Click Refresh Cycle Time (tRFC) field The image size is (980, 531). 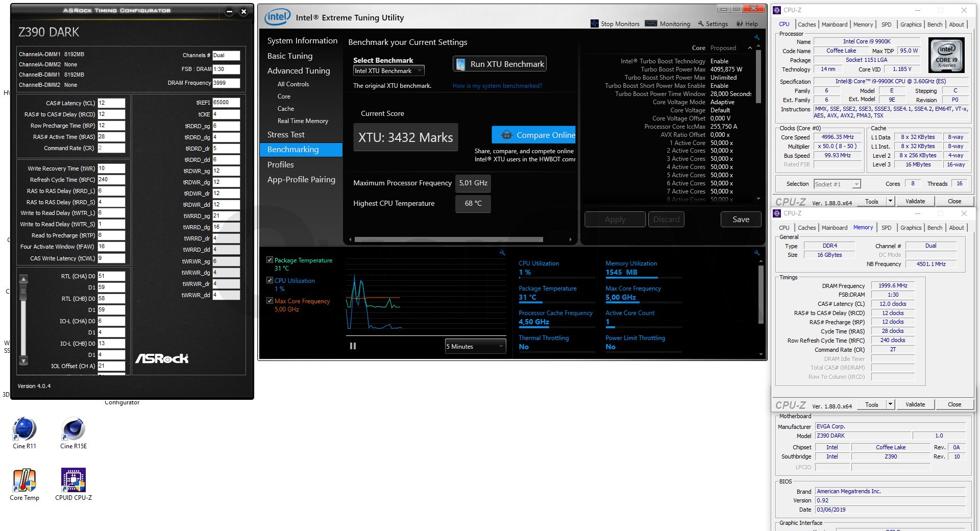coord(111,179)
